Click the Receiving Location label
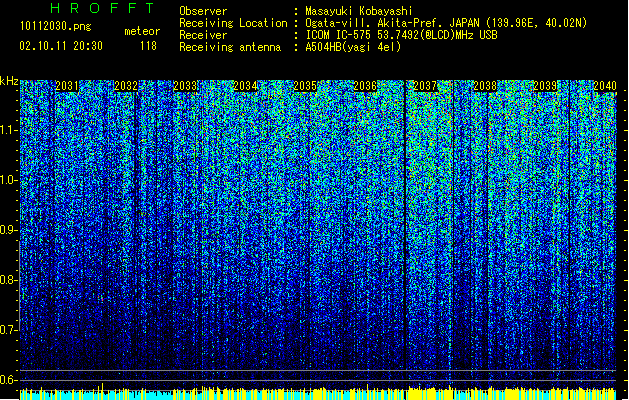 (233, 23)
